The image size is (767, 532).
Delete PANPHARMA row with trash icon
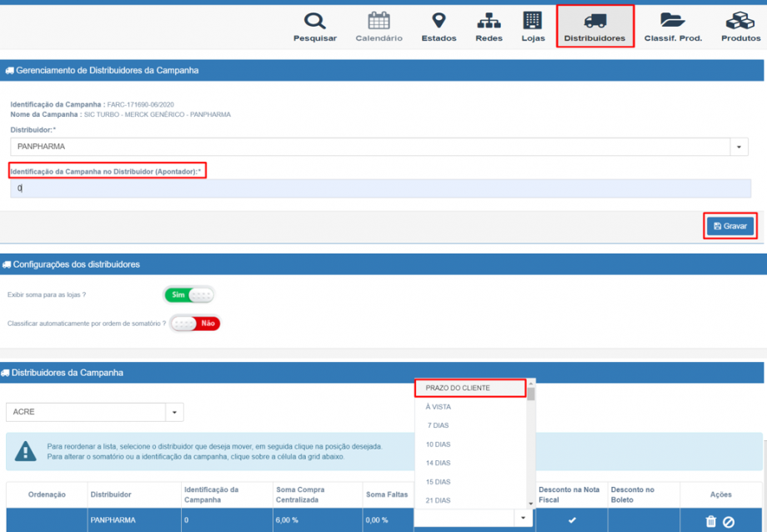coord(711,521)
